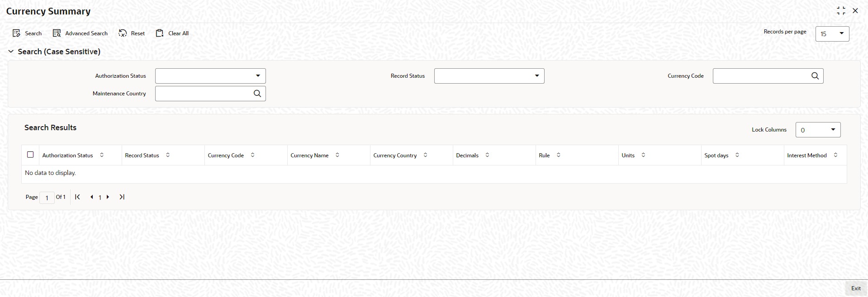Sort by Currency Name column

pos(337,155)
